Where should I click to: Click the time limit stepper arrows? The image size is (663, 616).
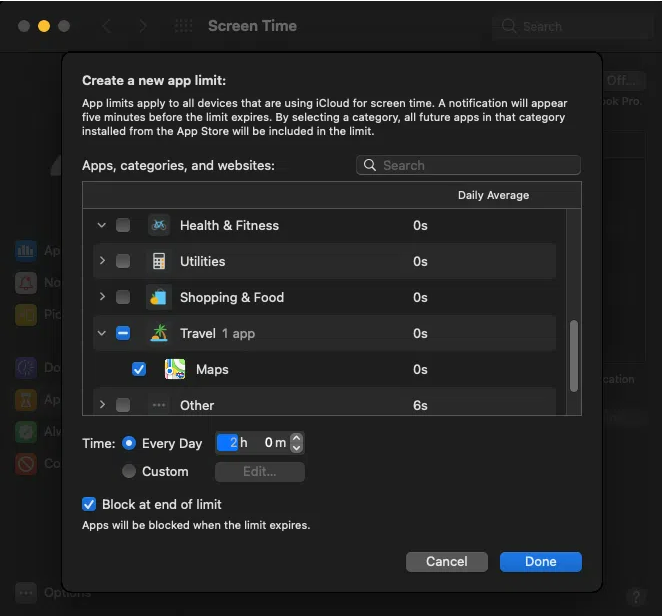pyautogui.click(x=297, y=442)
